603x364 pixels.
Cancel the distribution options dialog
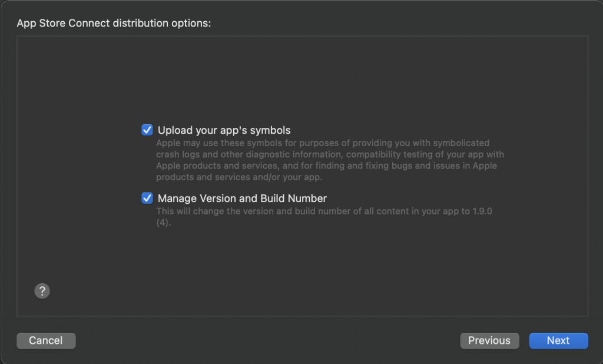[x=46, y=340]
